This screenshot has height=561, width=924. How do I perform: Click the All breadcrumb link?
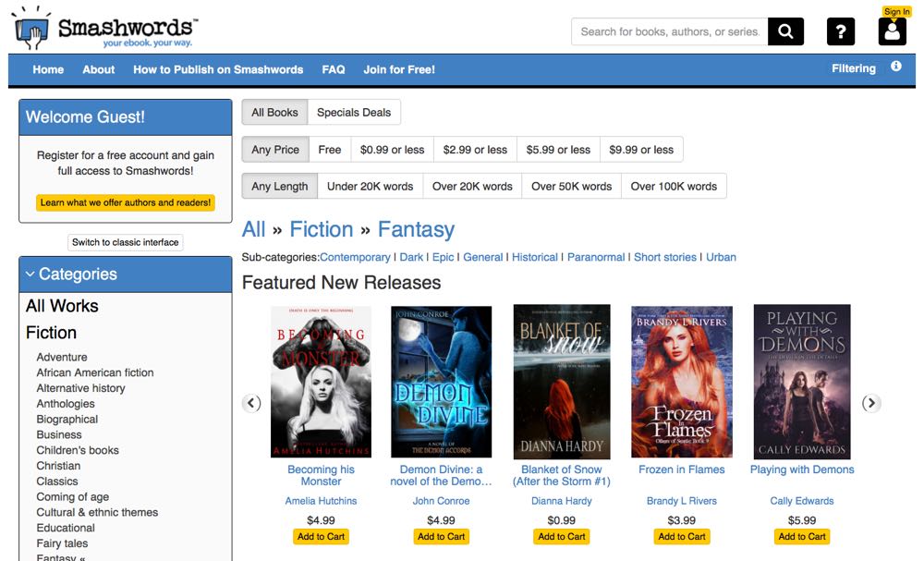click(x=254, y=229)
